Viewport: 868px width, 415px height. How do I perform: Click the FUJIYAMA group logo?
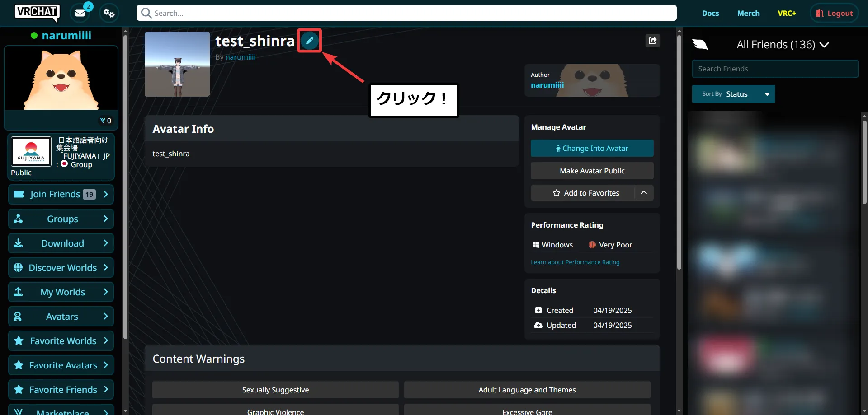[x=31, y=152]
